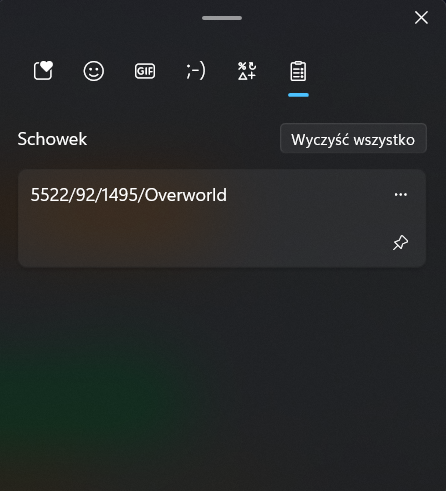Click the blue active-tab indicator under clipboard
This screenshot has height=491, width=446.
point(298,95)
